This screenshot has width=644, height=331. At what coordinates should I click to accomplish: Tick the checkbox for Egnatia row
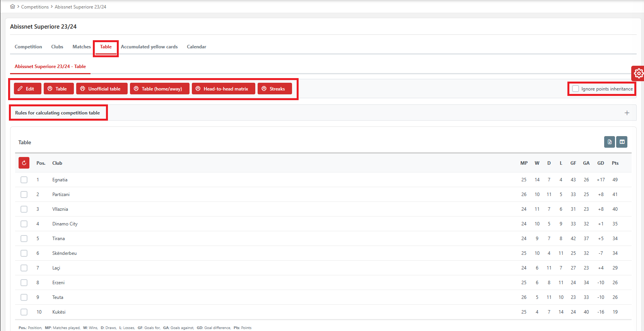tap(24, 180)
